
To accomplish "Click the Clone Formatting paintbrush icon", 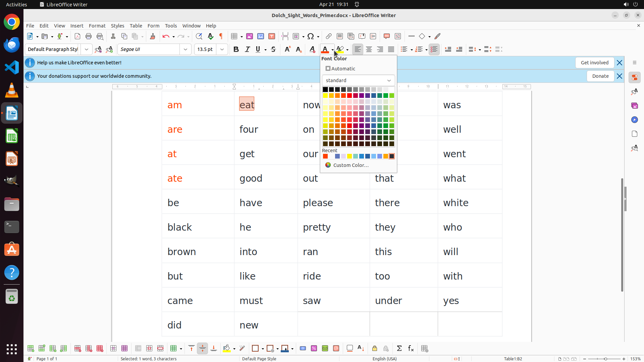I will tap(153, 36).
